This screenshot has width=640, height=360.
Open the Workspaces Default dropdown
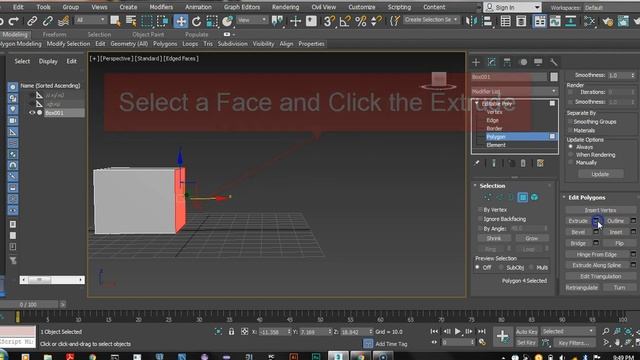coord(611,8)
